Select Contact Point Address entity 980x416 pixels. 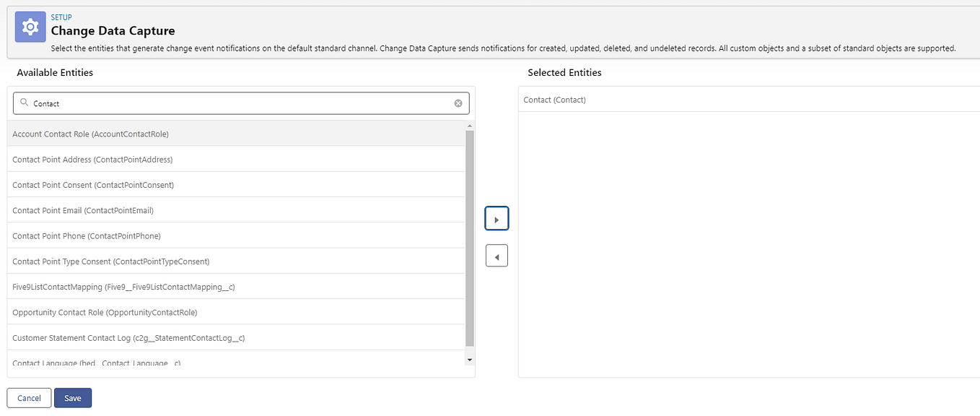pos(92,160)
